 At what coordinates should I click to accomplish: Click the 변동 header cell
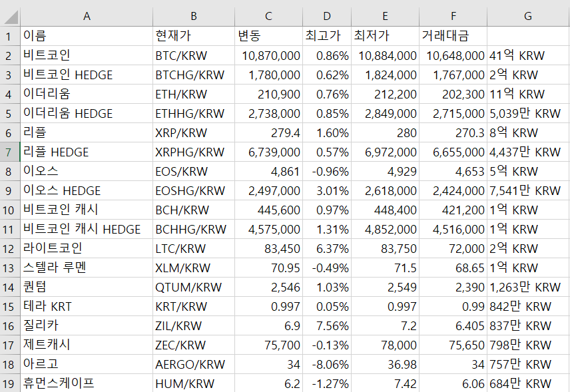coord(268,36)
